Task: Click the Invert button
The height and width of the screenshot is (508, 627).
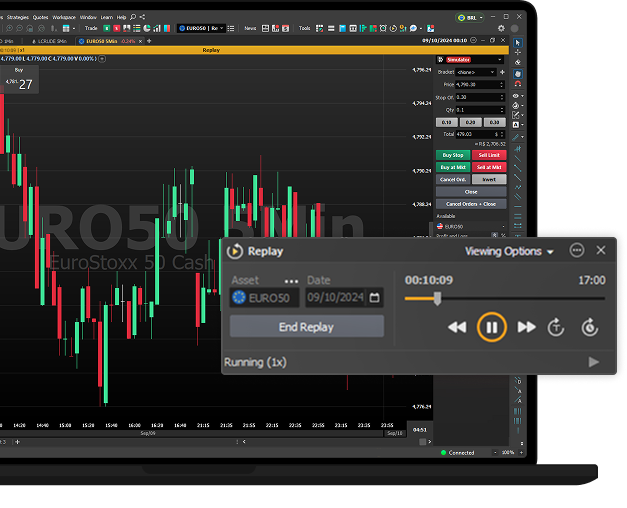Action: pyautogui.click(x=489, y=179)
